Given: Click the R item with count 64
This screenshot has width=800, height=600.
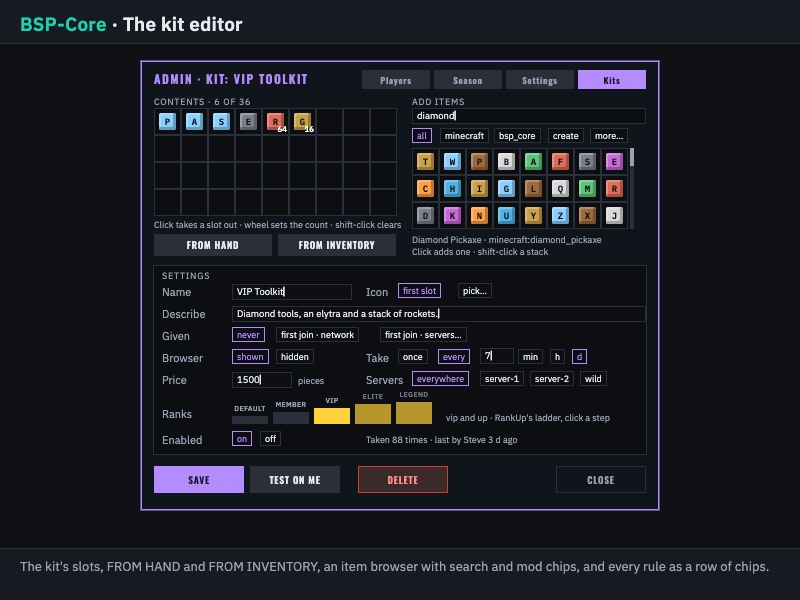Looking at the screenshot, I should click(276, 121).
